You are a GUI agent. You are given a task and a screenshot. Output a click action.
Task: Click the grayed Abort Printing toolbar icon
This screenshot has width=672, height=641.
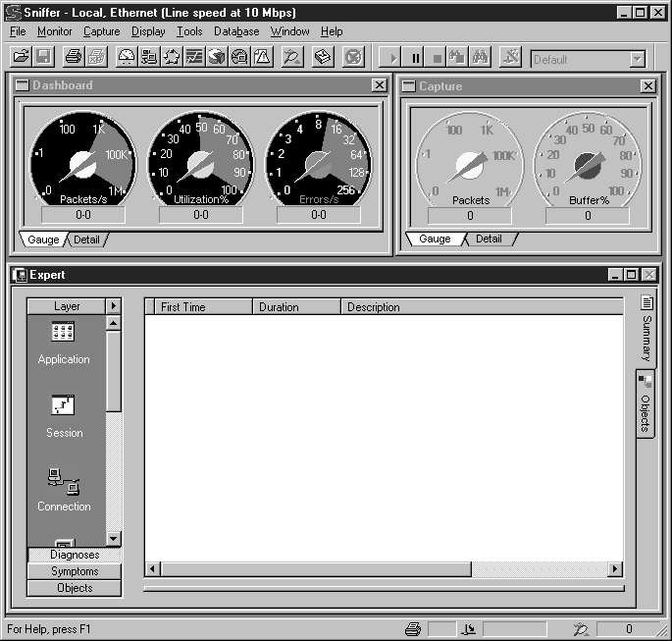(97, 57)
